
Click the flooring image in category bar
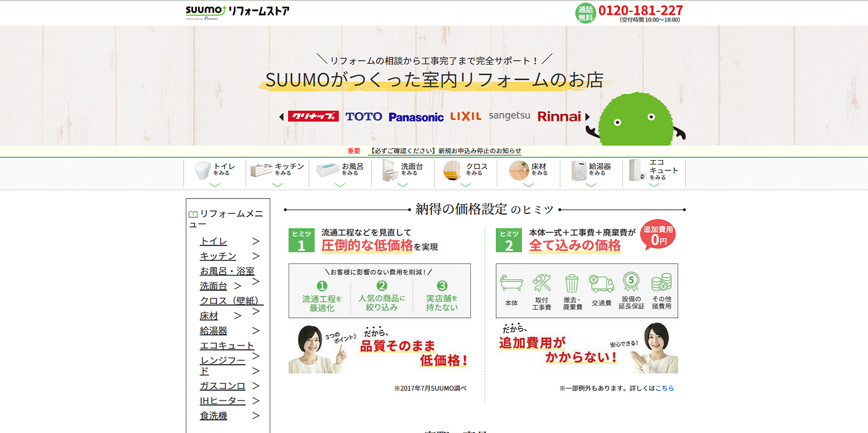519,170
